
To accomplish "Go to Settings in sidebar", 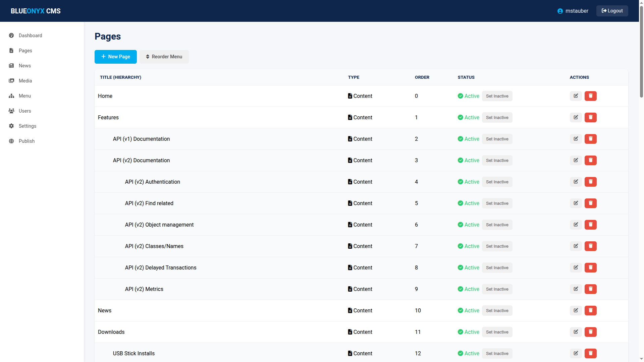I will pos(27,126).
